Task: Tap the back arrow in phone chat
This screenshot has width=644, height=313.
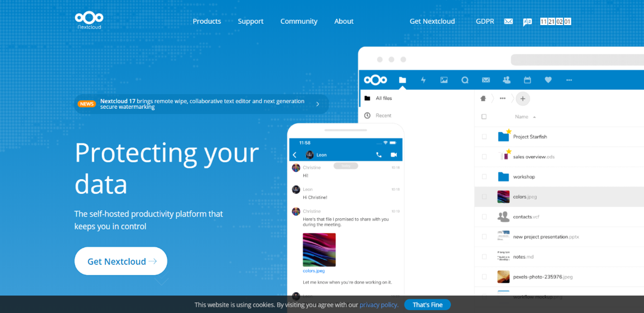Action: [294, 155]
